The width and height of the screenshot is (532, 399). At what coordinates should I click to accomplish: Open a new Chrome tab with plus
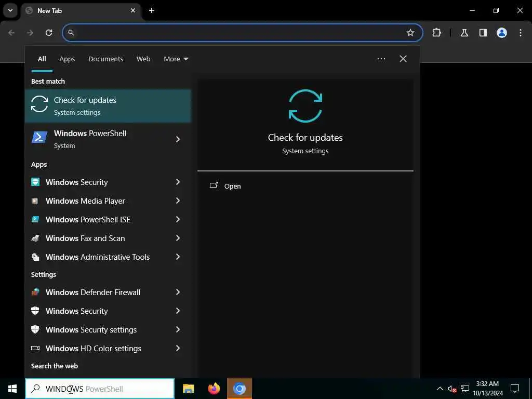coord(152,10)
